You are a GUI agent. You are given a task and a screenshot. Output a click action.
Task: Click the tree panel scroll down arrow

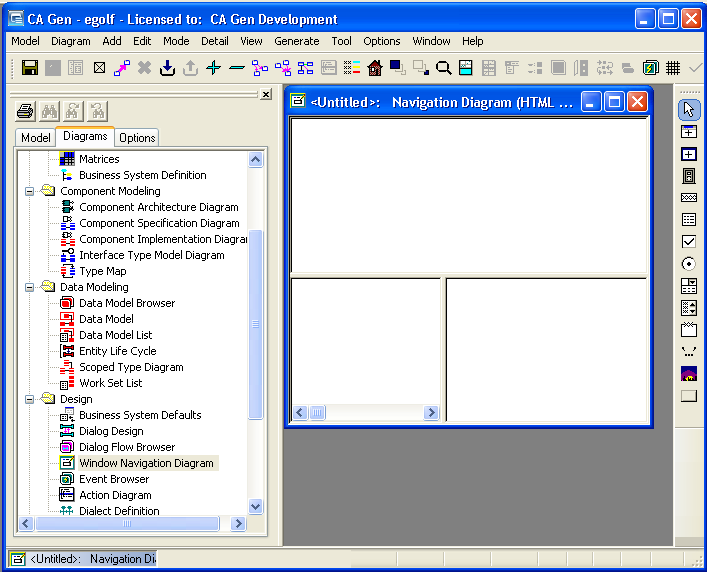[x=255, y=507]
